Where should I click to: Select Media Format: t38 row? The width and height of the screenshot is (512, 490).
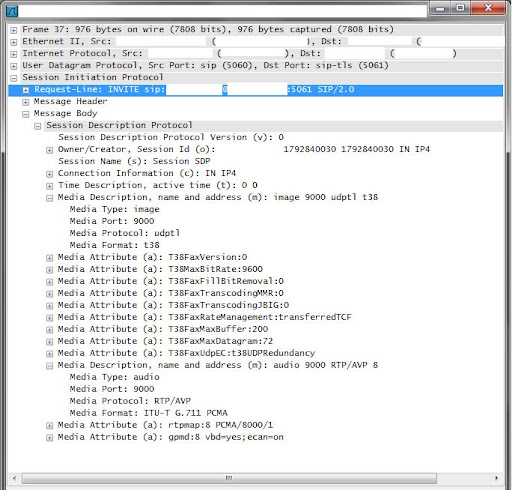tap(114, 245)
